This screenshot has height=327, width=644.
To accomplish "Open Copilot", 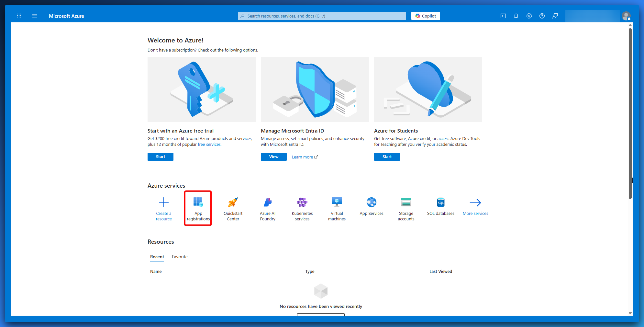I will (x=426, y=16).
